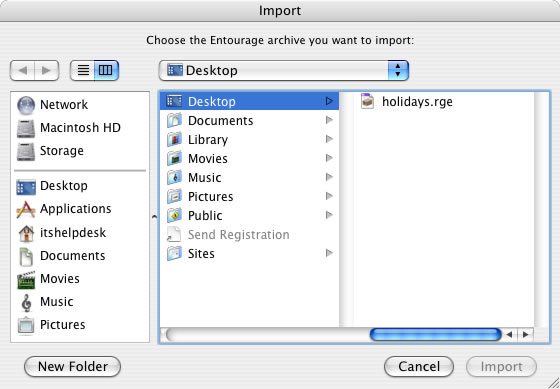
Task: Click the Cancel button
Action: pyautogui.click(x=419, y=366)
